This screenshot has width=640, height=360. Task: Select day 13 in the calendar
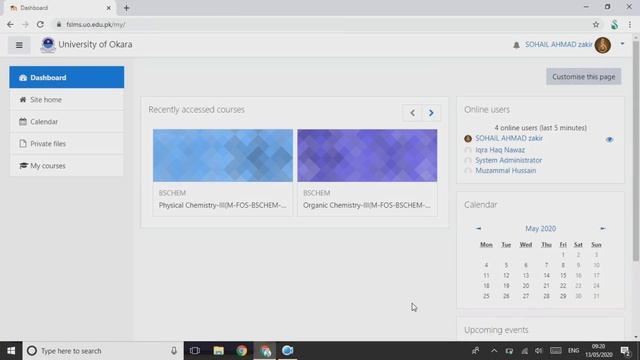click(526, 276)
